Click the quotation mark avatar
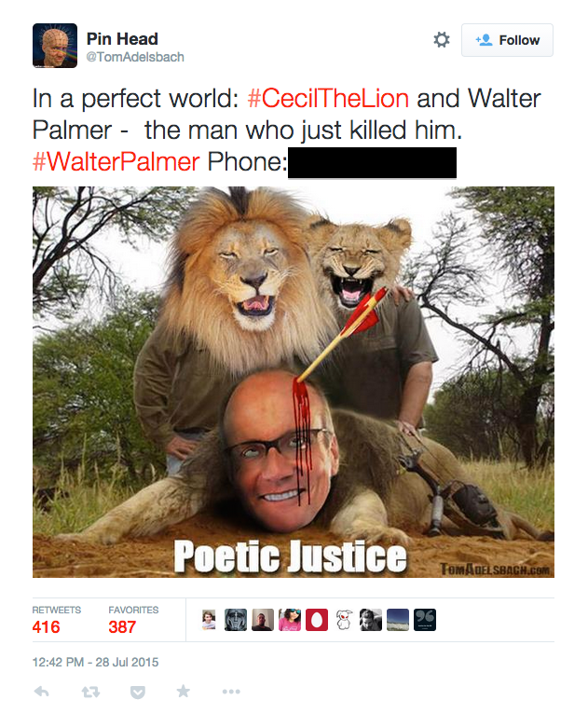588x714 pixels. click(425, 620)
